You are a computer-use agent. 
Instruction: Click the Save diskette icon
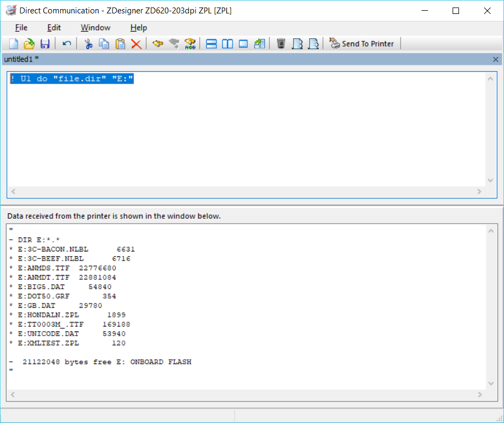[x=45, y=43]
